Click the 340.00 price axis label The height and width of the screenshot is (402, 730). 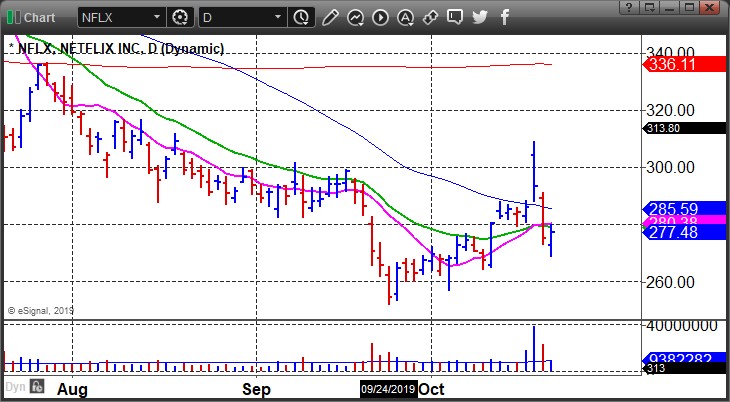click(671, 51)
